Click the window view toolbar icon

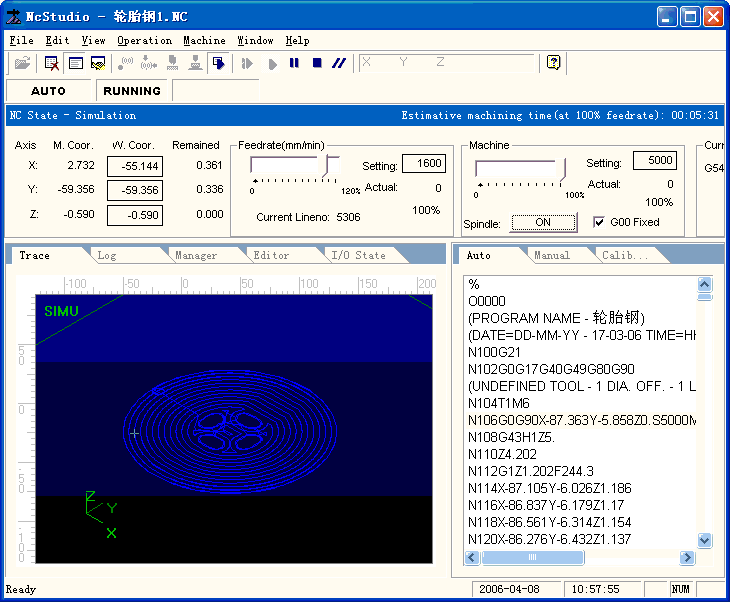tap(75, 63)
